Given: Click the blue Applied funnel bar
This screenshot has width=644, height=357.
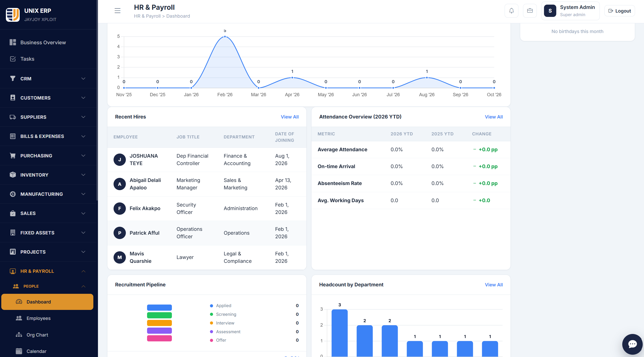Looking at the screenshot, I should click(x=159, y=308).
